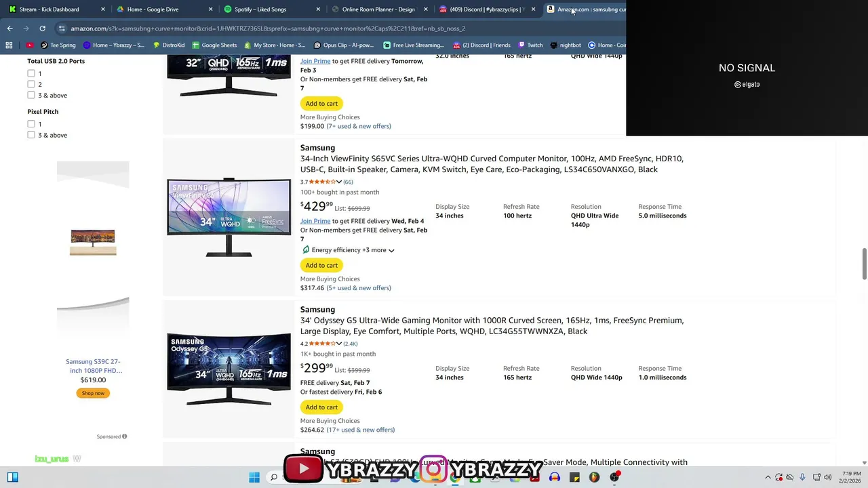The width and height of the screenshot is (868, 488).
Task: Show hidden system tray icons
Action: pyautogui.click(x=768, y=477)
